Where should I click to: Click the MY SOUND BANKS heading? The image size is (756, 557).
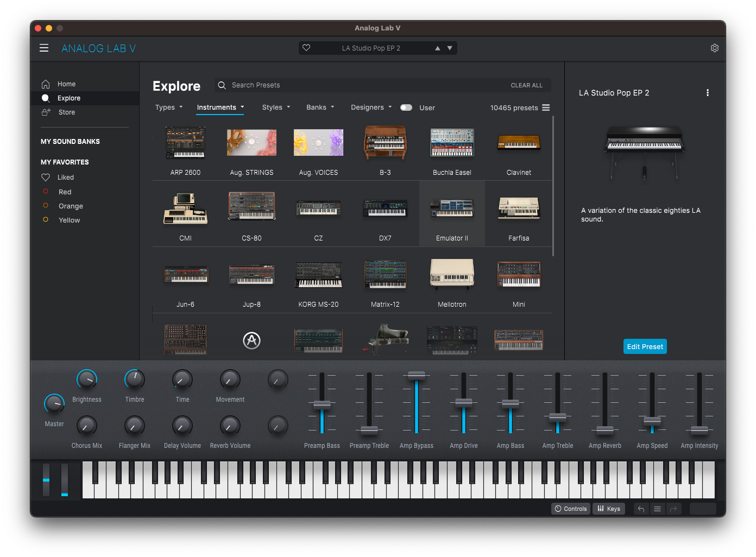[70, 142]
